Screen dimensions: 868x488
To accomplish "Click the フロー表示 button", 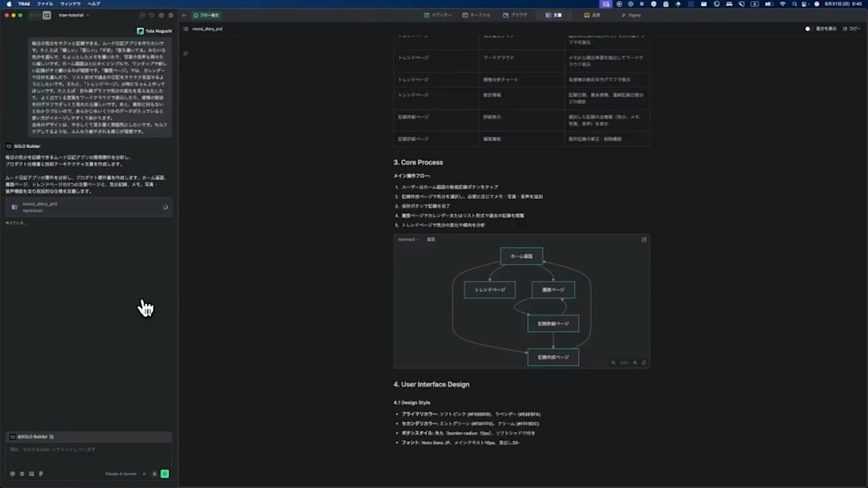I will pos(206,14).
